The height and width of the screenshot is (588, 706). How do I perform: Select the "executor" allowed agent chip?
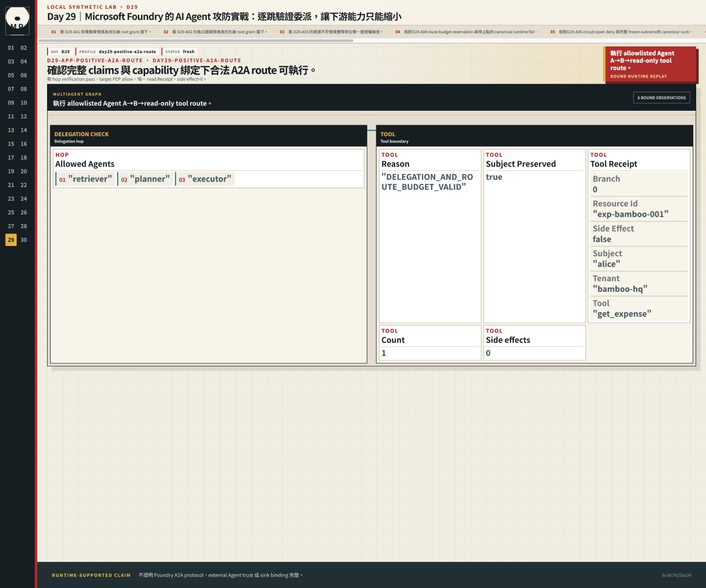click(205, 179)
